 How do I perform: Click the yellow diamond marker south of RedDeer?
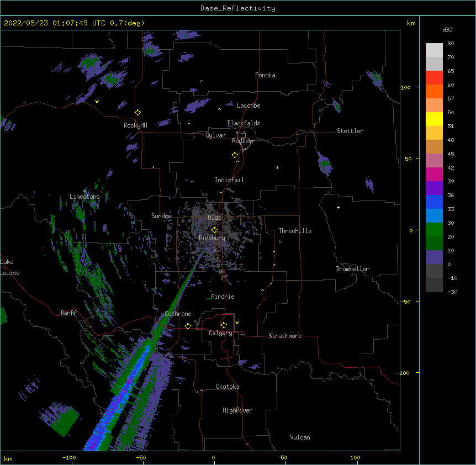point(235,155)
